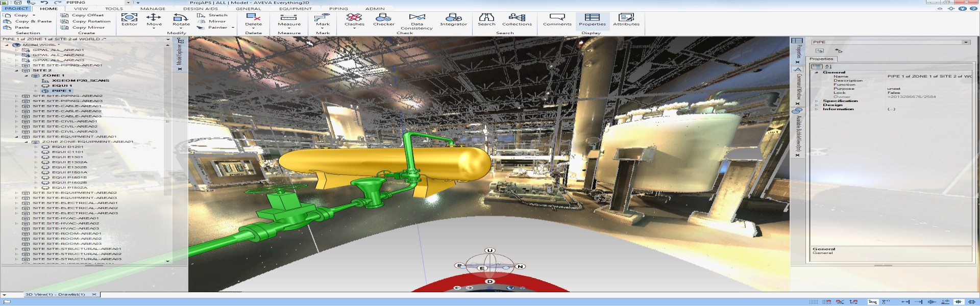Open the Checker tool
Image resolution: width=980 pixels, height=306 pixels.
(x=384, y=19)
